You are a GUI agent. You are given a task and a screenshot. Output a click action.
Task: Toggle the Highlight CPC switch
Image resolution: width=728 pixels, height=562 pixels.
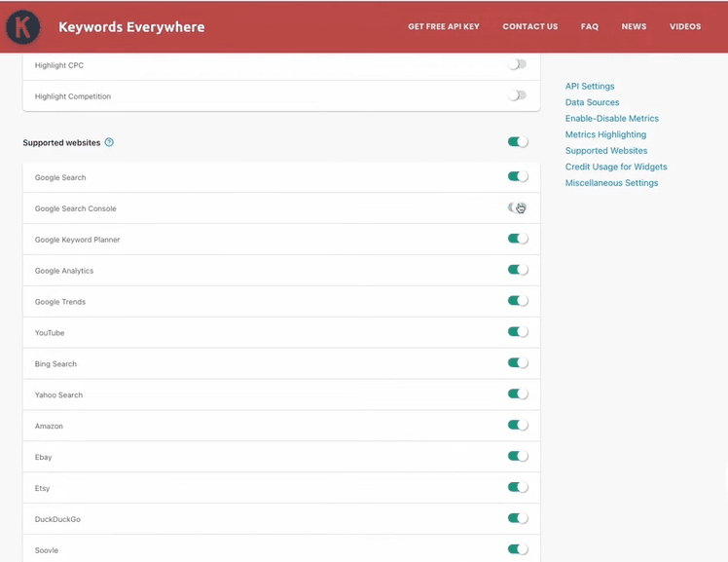(517, 64)
